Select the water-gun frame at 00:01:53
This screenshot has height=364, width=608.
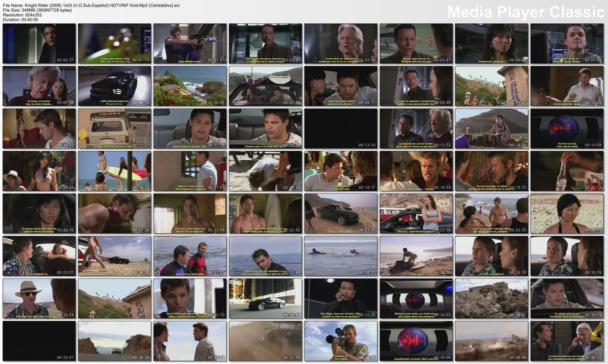tap(190, 43)
